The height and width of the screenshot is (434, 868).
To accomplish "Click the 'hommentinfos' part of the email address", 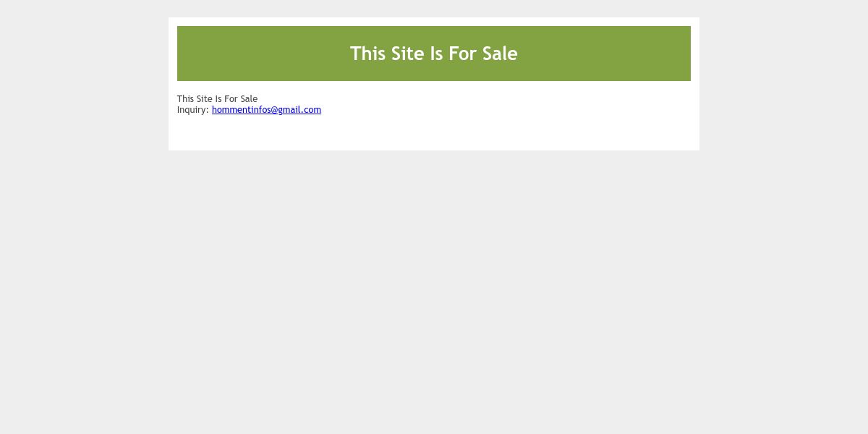I will (242, 110).
